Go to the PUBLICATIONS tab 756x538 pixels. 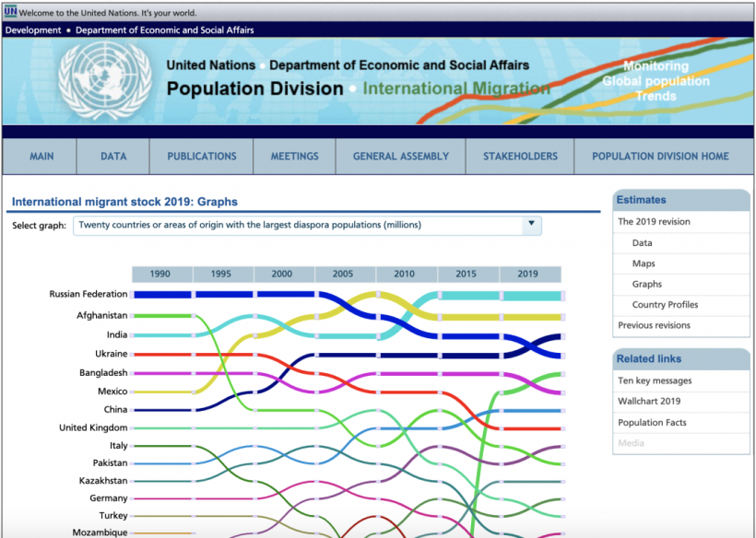coord(202,157)
